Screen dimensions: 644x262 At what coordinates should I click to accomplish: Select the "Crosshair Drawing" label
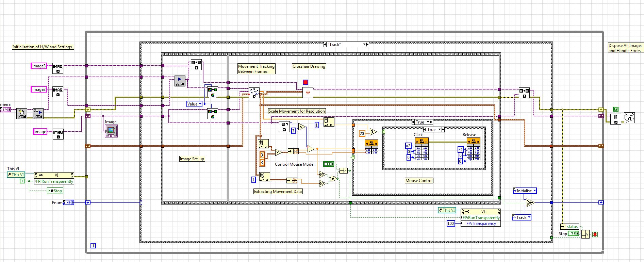coord(309,66)
